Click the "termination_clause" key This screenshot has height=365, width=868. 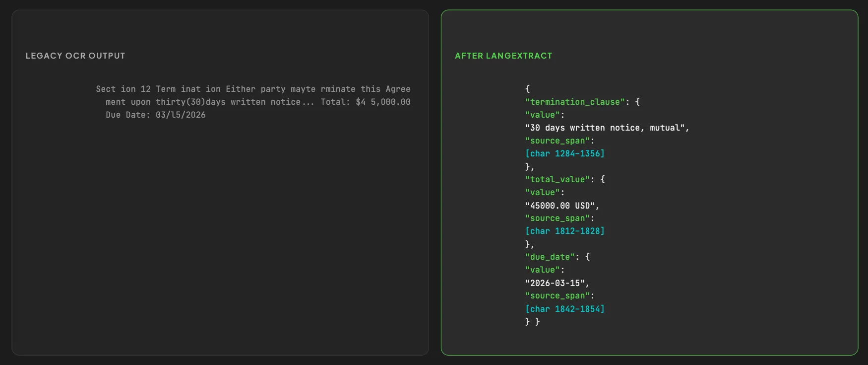(x=575, y=102)
